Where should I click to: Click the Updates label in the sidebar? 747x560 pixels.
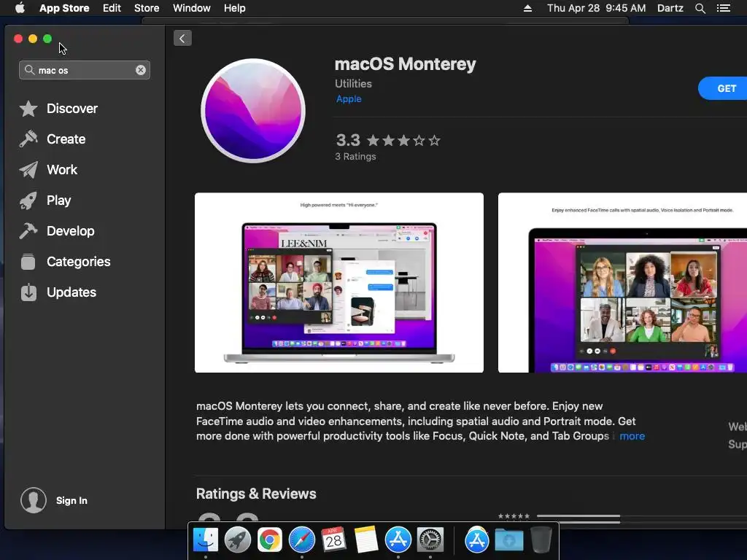(x=71, y=292)
